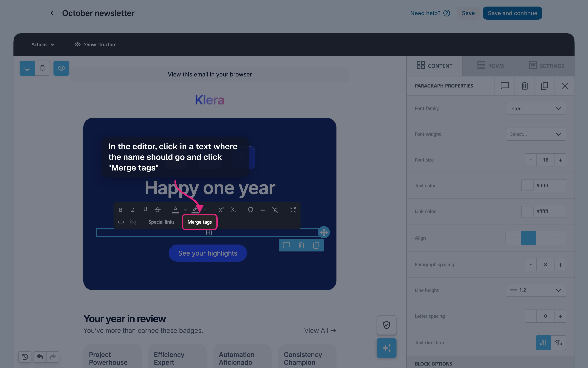Toggle the preview eye button

[x=61, y=68]
